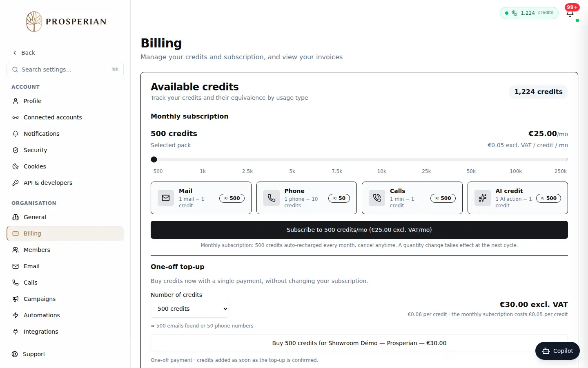Click the 250k slider label
The image size is (588, 368).
[x=561, y=171]
